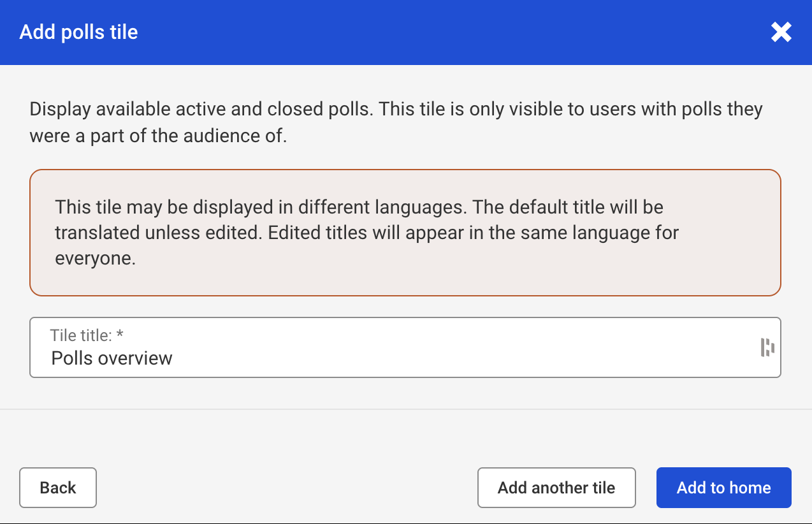812x524 pixels.
Task: Click the required asterisk beside Tile title
Action: coord(120,335)
